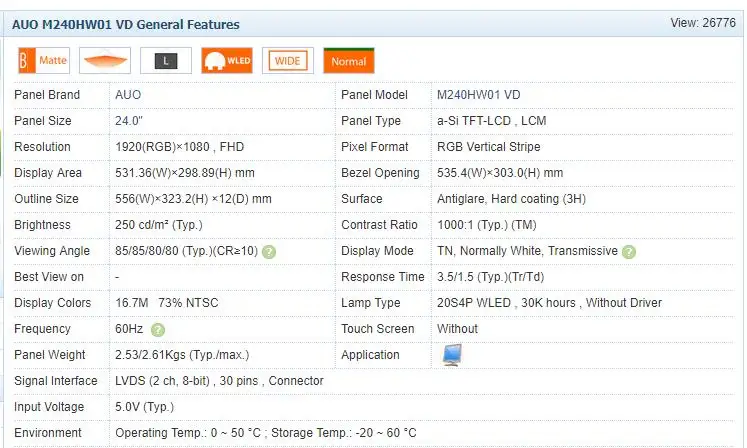The height and width of the screenshot is (448, 747).
Task: Click the Touch Screen label
Action: 377,329
